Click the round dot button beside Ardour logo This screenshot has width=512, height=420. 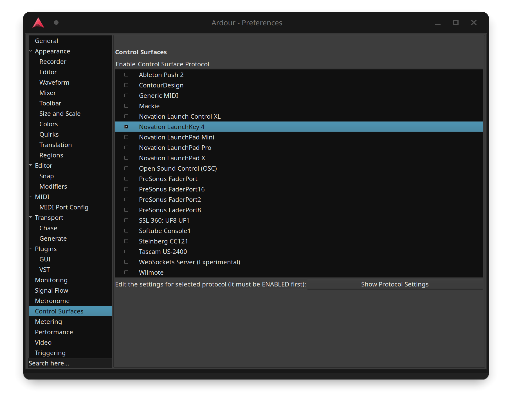click(x=56, y=22)
